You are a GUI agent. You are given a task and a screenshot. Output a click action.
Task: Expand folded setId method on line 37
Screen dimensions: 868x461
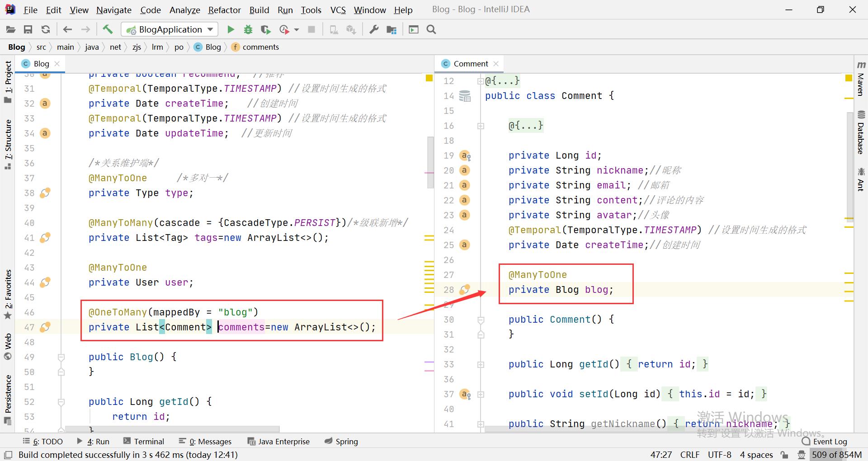tap(481, 395)
